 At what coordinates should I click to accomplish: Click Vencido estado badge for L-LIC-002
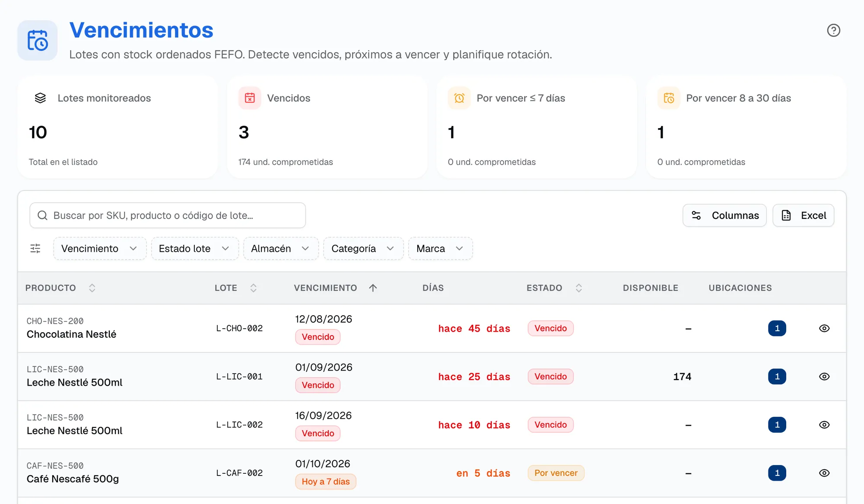click(x=551, y=425)
